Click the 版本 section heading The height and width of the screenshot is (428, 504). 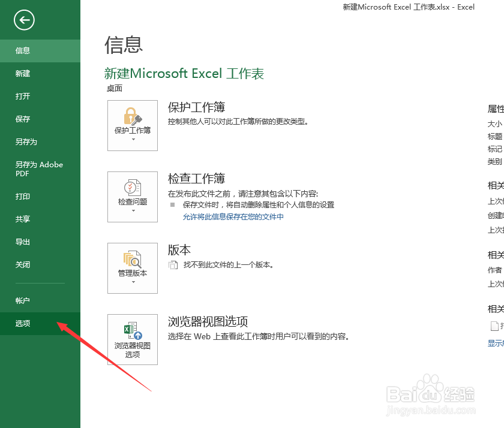pos(179,250)
